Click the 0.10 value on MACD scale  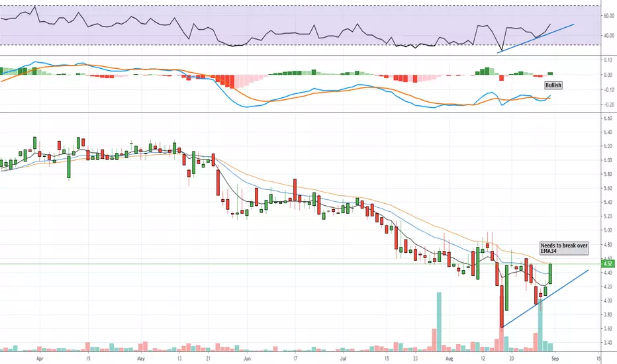click(608, 60)
